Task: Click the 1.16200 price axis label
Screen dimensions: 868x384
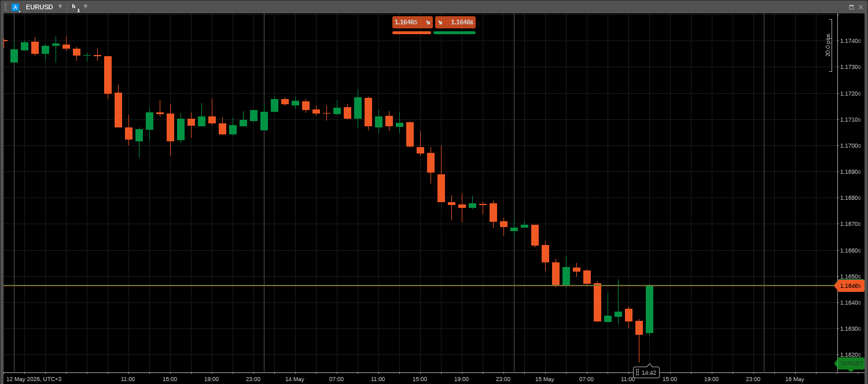Action: pos(850,355)
